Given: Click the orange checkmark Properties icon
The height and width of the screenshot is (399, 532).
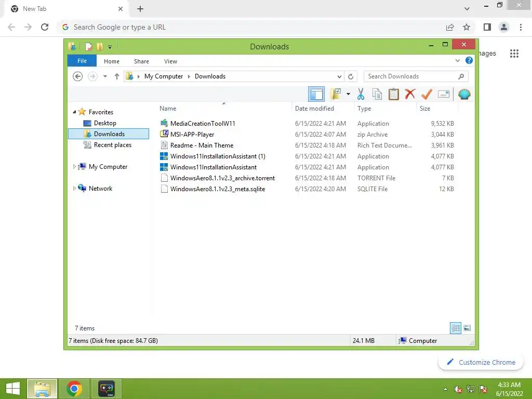Looking at the screenshot, I should [x=427, y=94].
